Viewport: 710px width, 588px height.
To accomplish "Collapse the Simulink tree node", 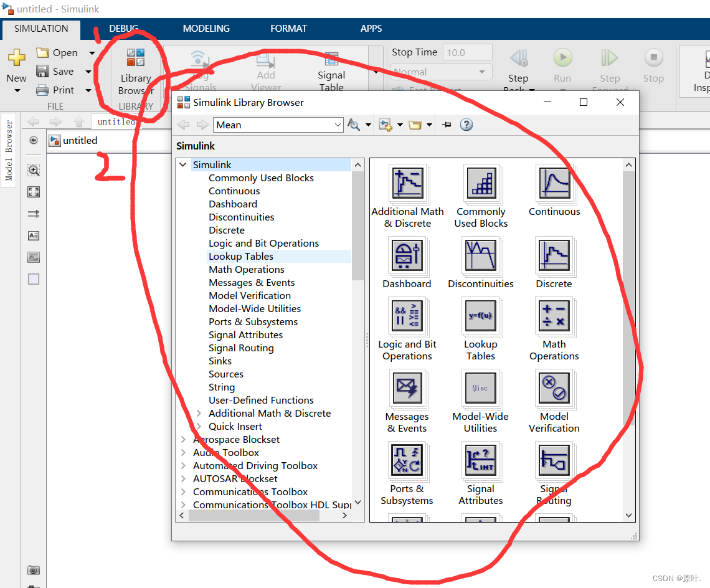I will tap(183, 164).
